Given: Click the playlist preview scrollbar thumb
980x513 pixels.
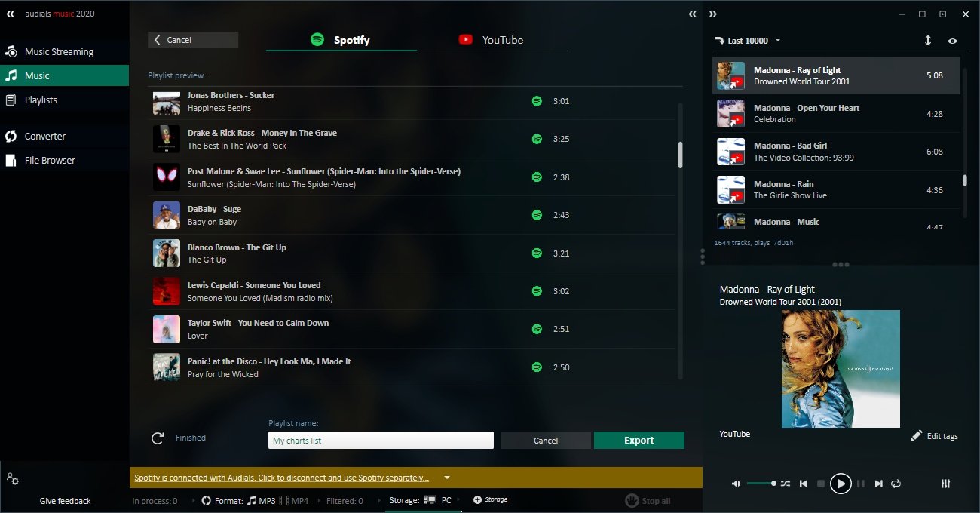Looking at the screenshot, I should coord(680,155).
